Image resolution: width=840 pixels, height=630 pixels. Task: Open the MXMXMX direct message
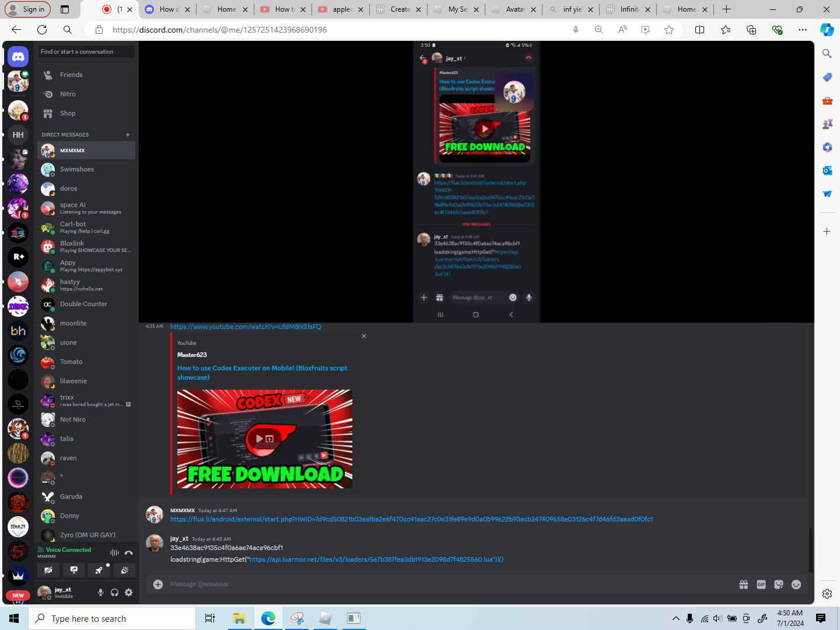click(86, 150)
